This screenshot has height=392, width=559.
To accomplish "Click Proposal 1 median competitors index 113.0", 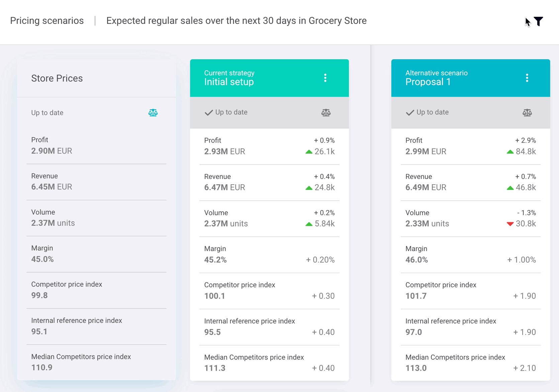I will [x=416, y=368].
